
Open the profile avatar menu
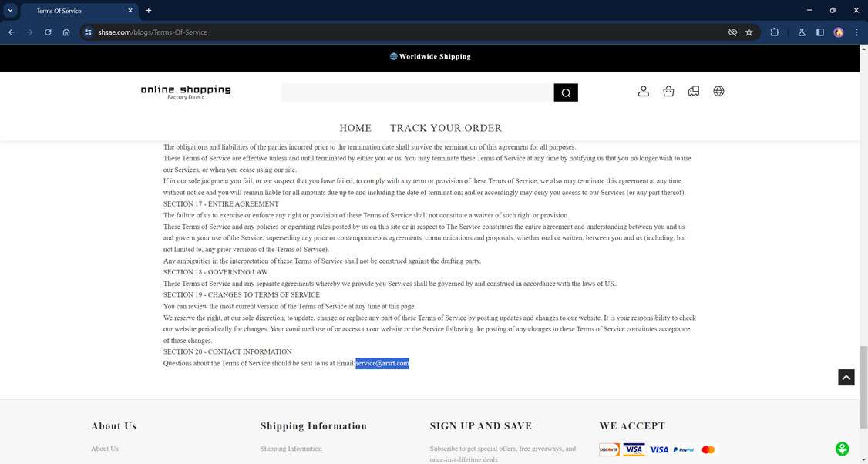tap(839, 32)
